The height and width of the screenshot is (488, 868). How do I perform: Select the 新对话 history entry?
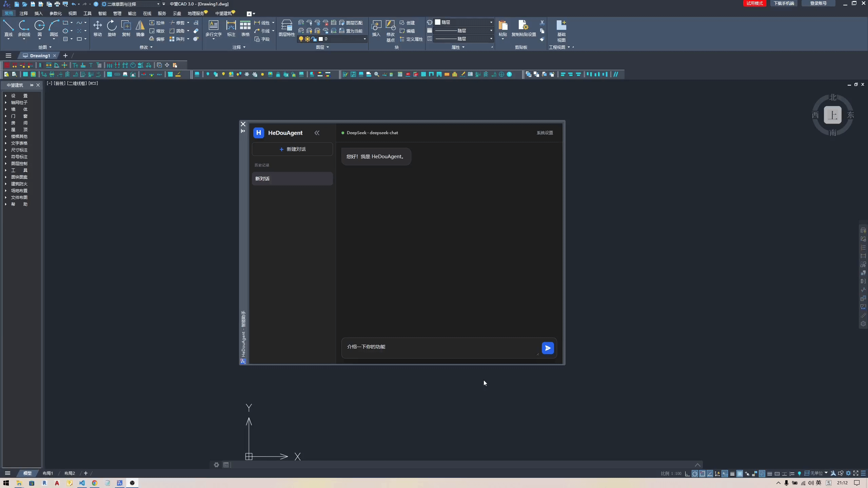(x=292, y=179)
